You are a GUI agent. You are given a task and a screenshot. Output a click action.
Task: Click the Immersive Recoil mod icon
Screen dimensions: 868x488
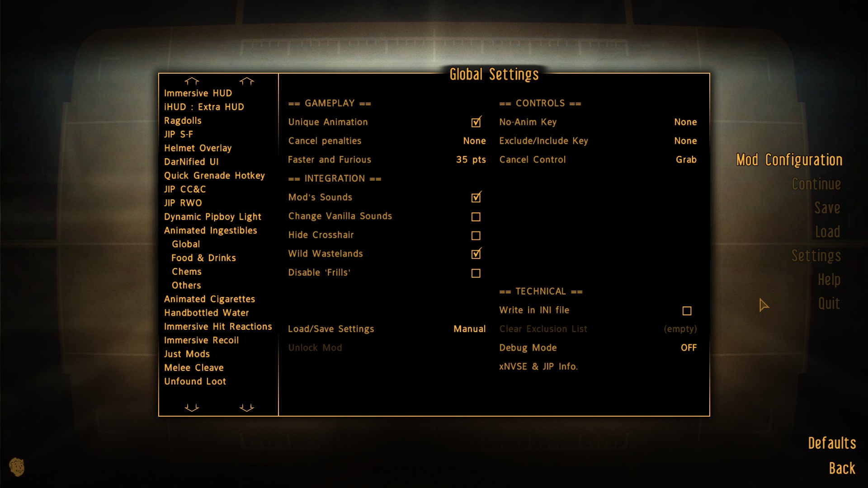click(x=203, y=340)
